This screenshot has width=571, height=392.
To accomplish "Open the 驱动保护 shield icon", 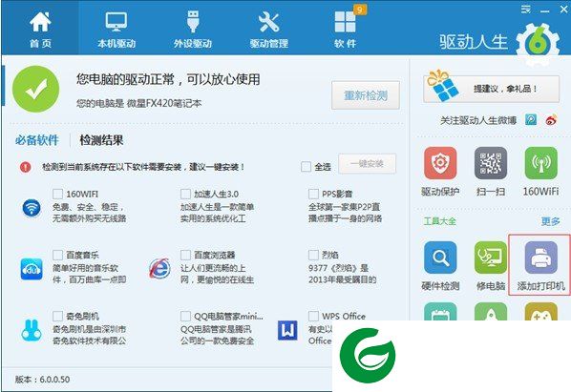I will click(440, 163).
